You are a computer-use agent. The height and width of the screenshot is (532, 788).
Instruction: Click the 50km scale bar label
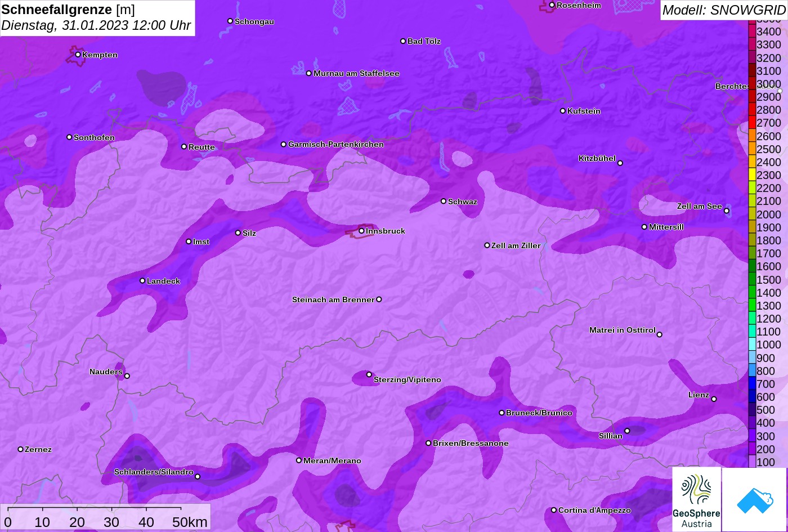pos(190,522)
